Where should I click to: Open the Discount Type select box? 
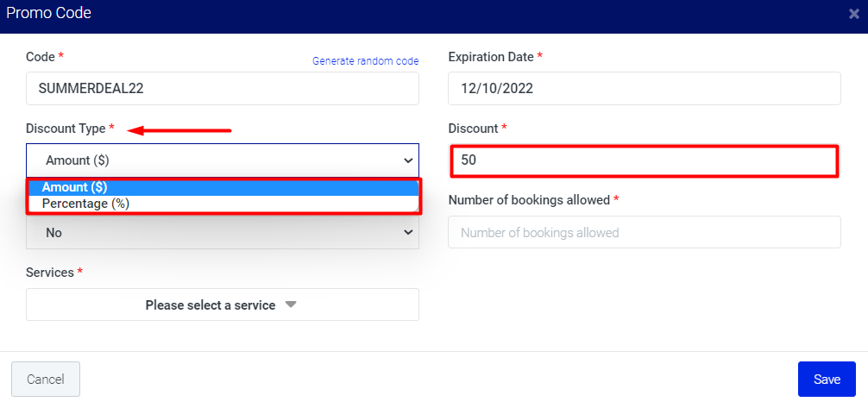pos(223,160)
